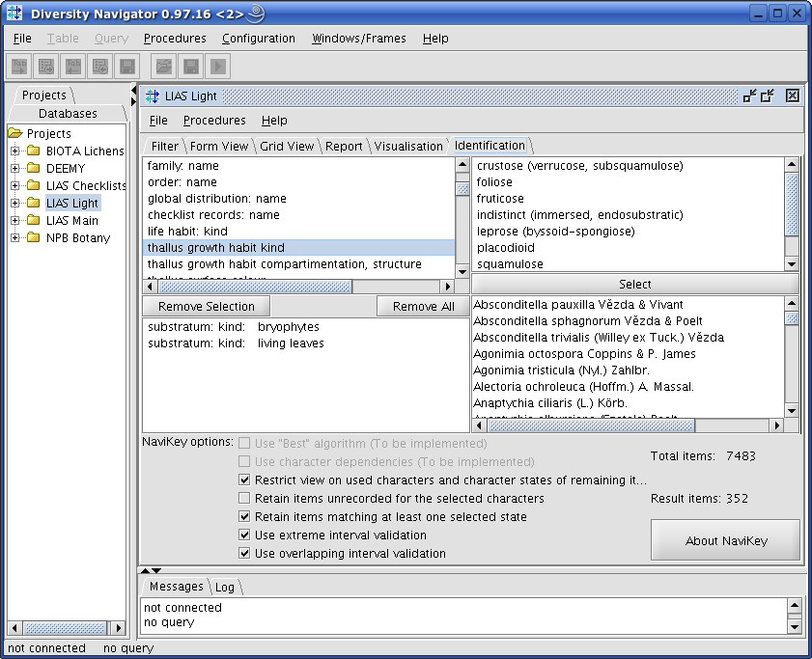Expand the DEEMY tree node
812x659 pixels.
pyautogui.click(x=15, y=168)
